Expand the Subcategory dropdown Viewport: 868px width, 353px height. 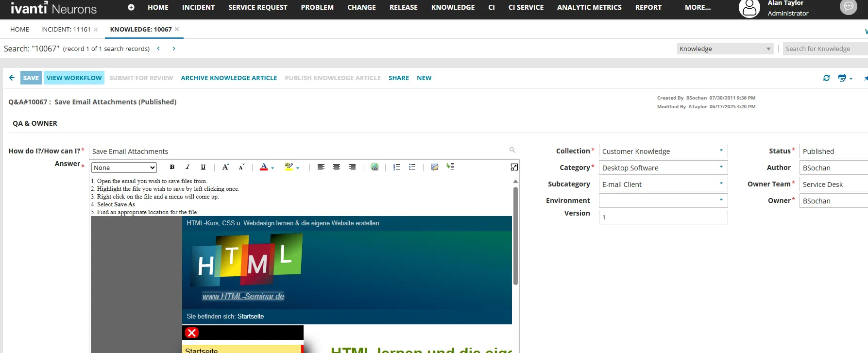721,184
